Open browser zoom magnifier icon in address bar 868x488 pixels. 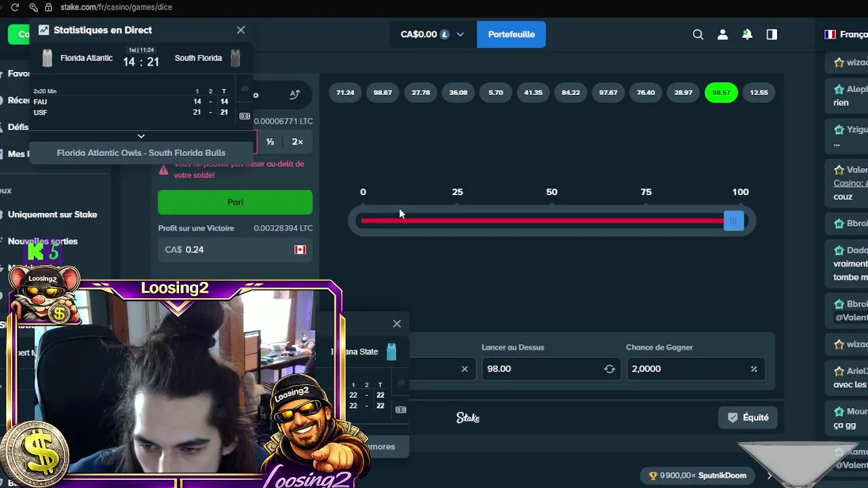click(x=33, y=7)
